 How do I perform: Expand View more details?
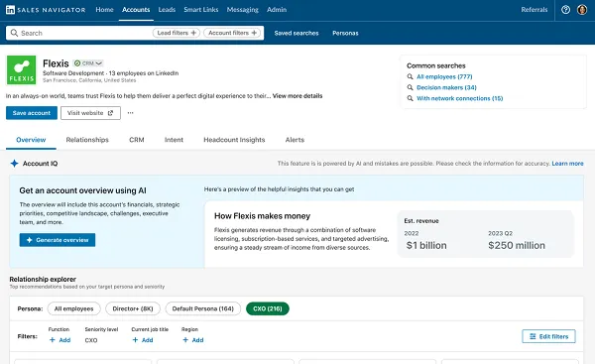pos(297,96)
